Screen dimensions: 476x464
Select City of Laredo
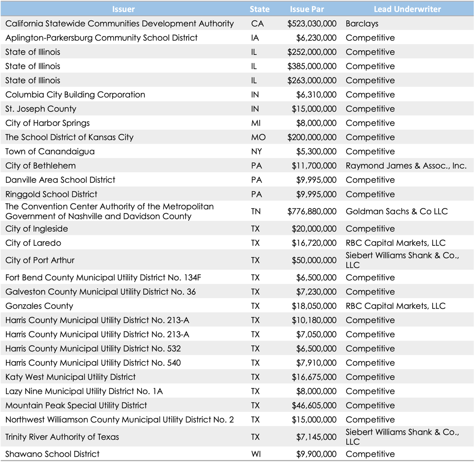tap(33, 243)
